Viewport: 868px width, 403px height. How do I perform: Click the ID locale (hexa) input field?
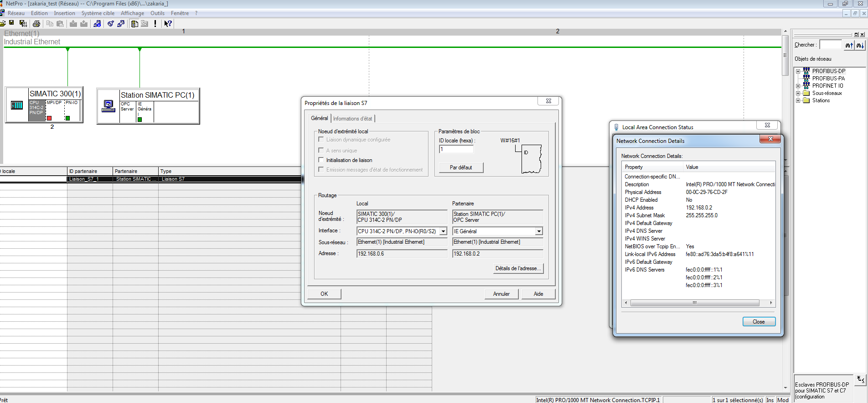click(x=456, y=149)
